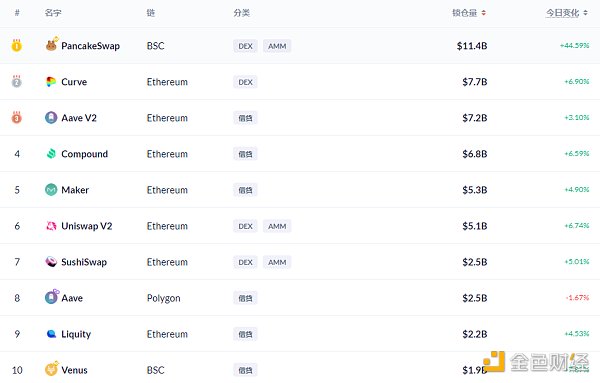
Task: Click the bronze third-place medal icon
Action: click(16, 117)
